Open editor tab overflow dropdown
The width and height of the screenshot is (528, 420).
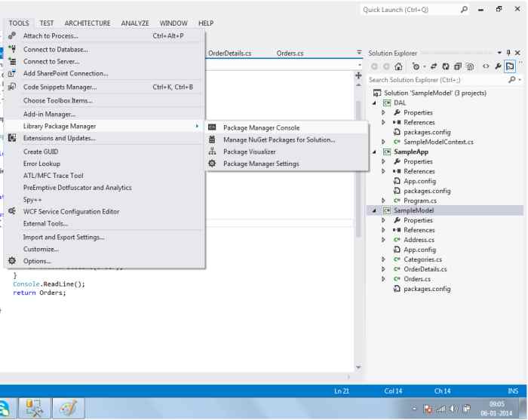point(359,53)
